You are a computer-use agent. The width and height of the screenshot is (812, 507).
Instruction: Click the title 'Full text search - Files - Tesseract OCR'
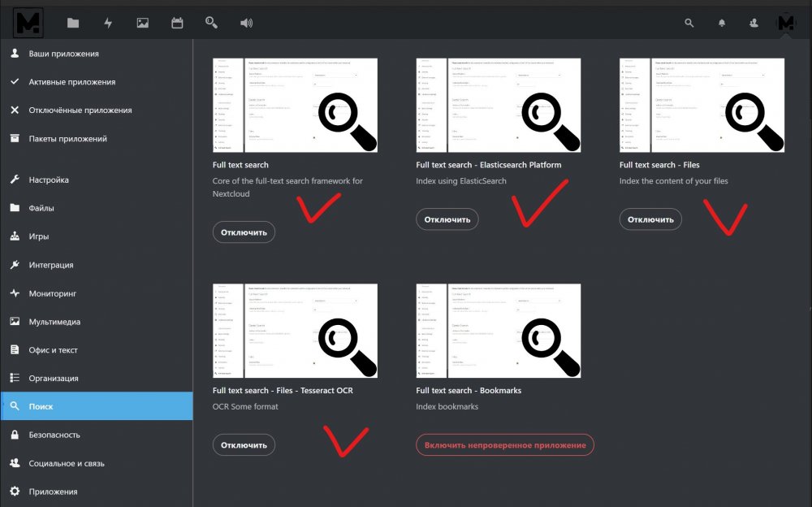click(283, 390)
